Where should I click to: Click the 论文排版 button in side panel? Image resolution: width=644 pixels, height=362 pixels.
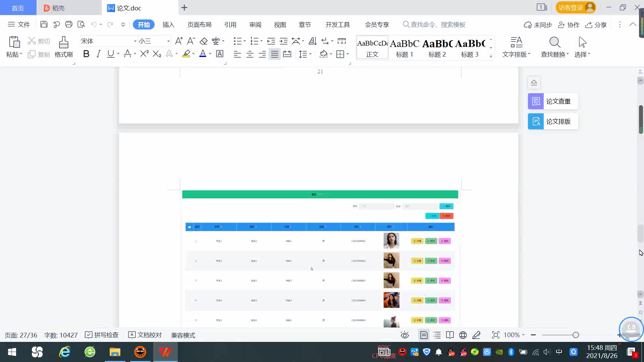point(553,121)
